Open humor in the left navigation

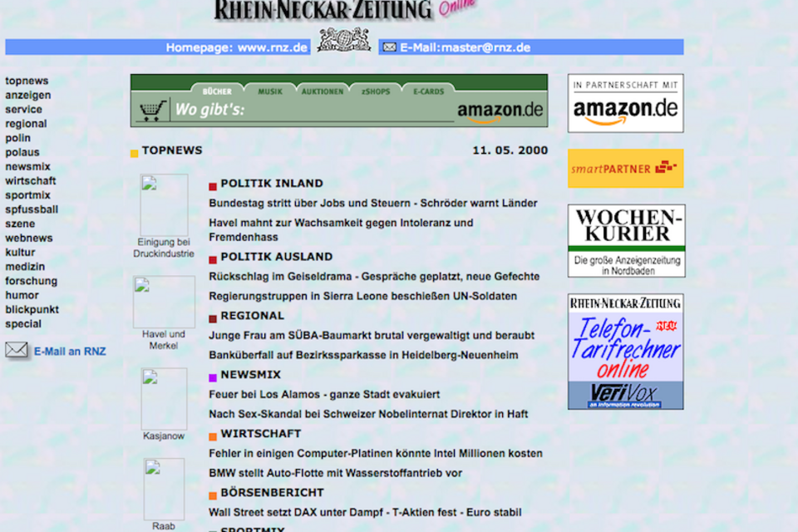coord(22,295)
